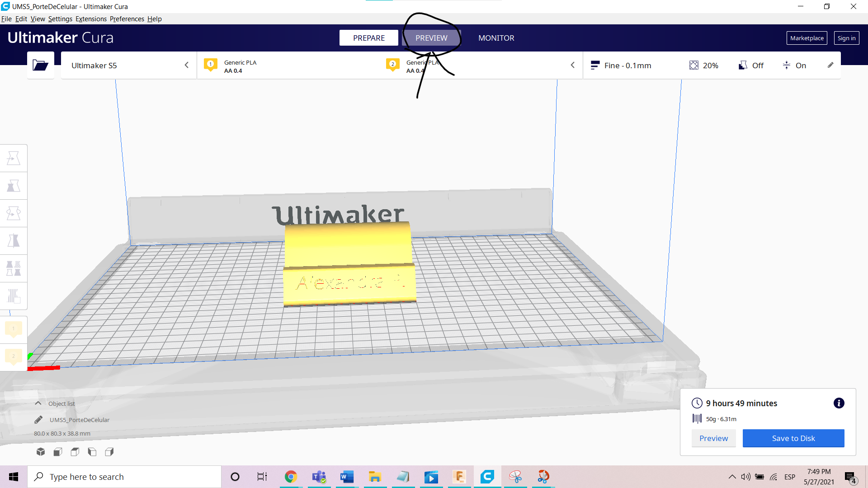Switch to the PREVIEW stage tab
Screen dimensions: 868x488
tap(431, 38)
